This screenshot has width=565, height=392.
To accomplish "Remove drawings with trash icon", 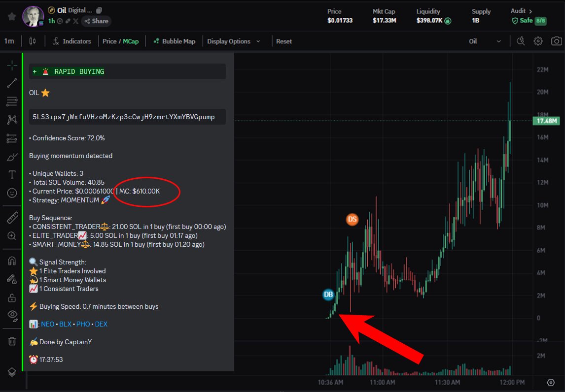I will tap(12, 341).
